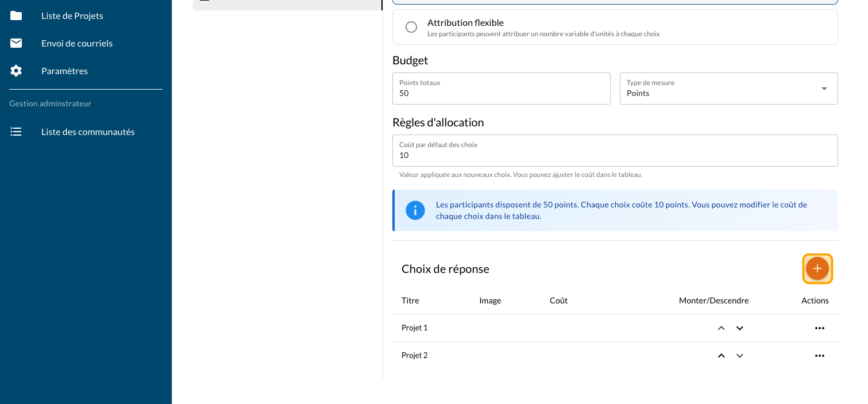Click the gear icon beside Paramètres
This screenshot has height=404, width=868.
tap(16, 71)
